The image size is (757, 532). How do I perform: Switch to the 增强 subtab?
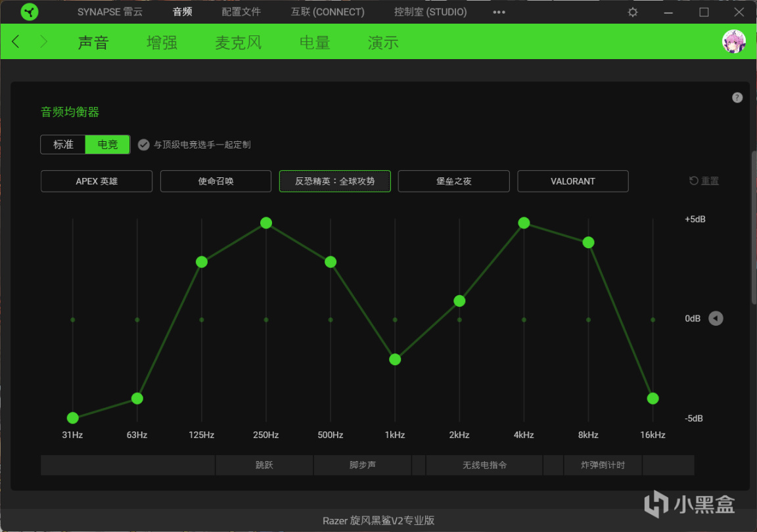click(x=162, y=43)
